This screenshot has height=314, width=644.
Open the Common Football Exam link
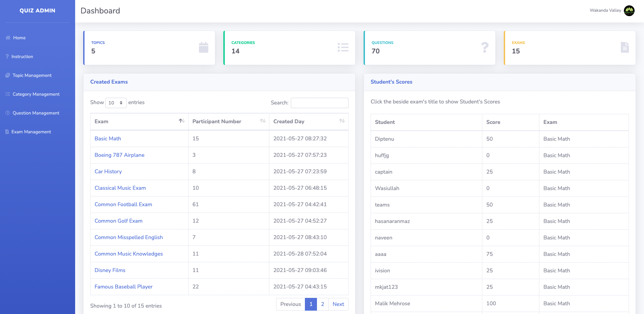coord(123,204)
